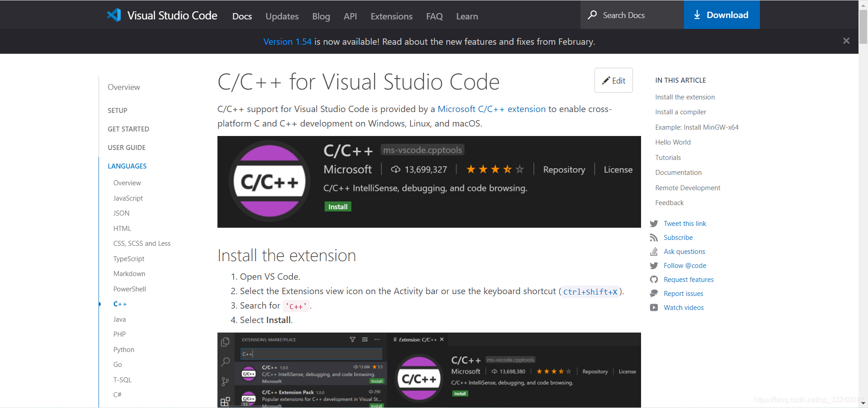Select PowerShell in the languages list

(130, 289)
